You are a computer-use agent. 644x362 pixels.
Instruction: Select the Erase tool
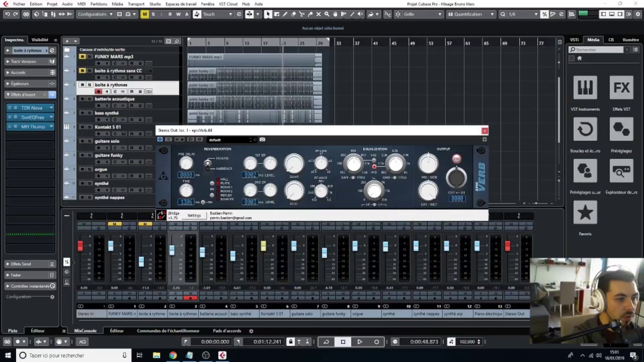(293, 14)
